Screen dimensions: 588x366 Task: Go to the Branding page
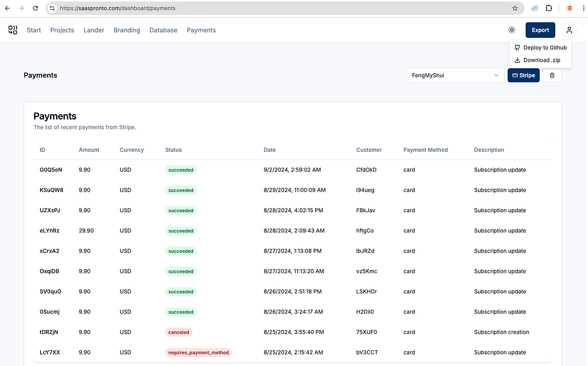(126, 30)
